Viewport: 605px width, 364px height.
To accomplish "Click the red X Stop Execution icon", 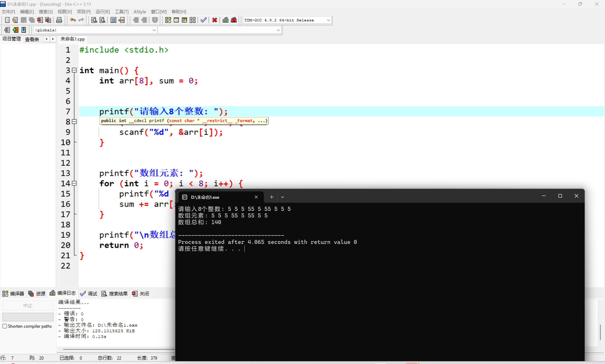I will 215,20.
